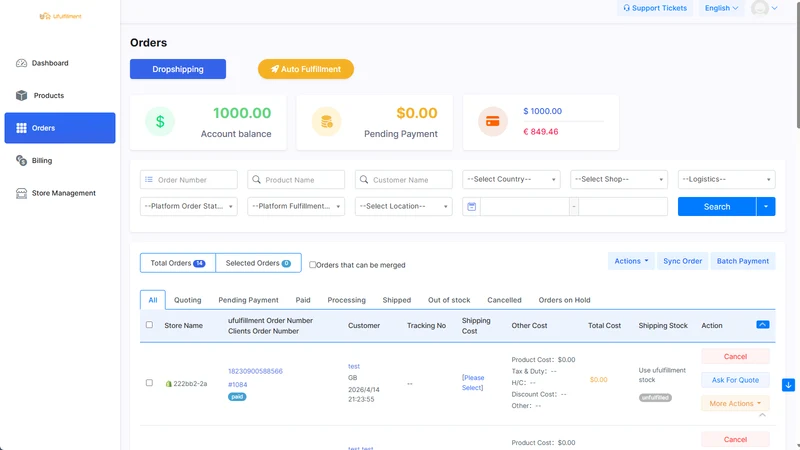Image resolution: width=800 pixels, height=450 pixels.
Task: Click the ufulfillment logo
Action: [x=60, y=16]
